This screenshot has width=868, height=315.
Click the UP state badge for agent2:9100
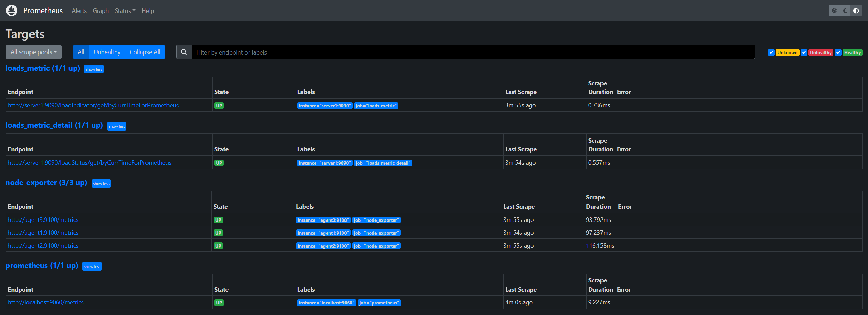[218, 246]
